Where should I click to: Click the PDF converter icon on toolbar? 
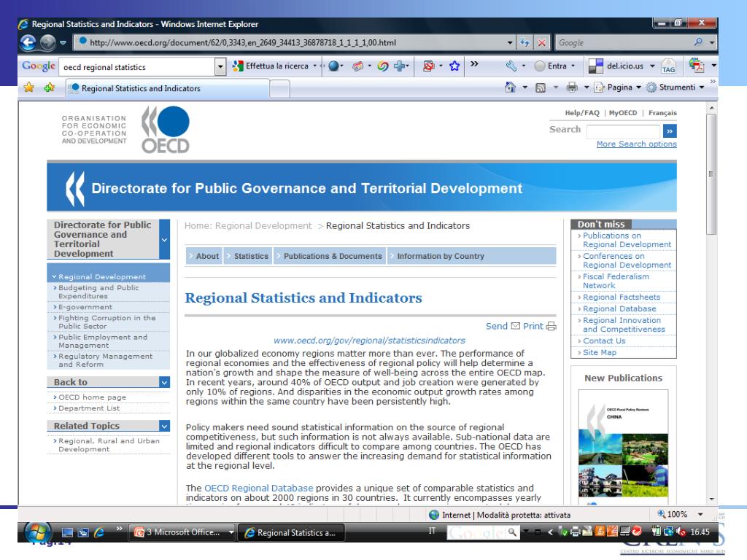[x=697, y=66]
